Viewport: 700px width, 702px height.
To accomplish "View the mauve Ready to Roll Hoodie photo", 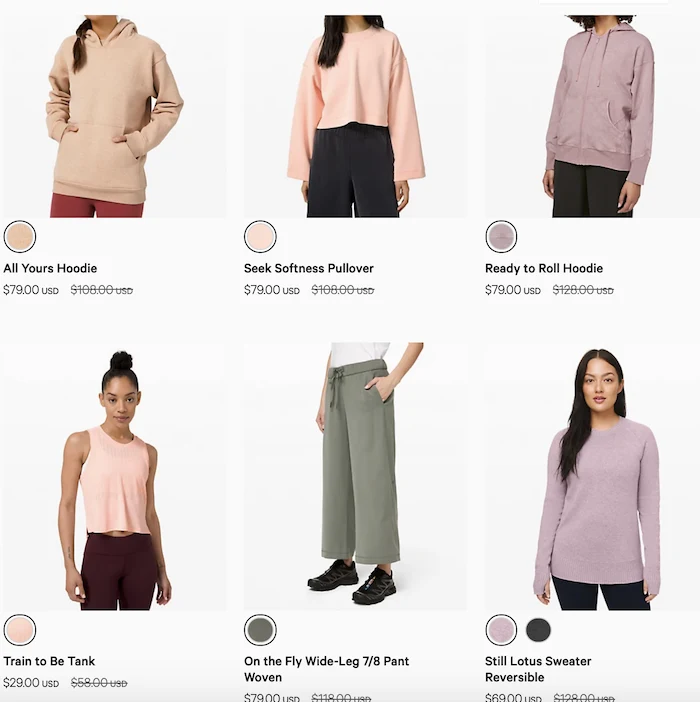I will [592, 116].
